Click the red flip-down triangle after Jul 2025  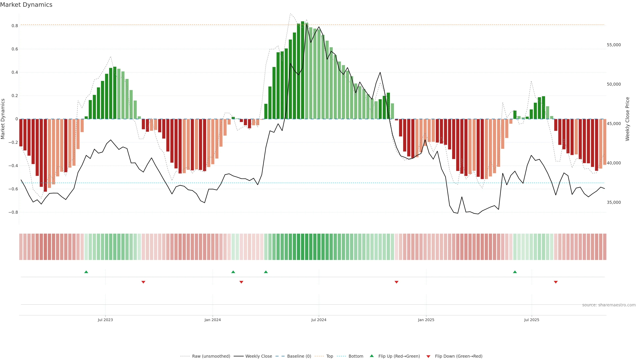click(556, 282)
